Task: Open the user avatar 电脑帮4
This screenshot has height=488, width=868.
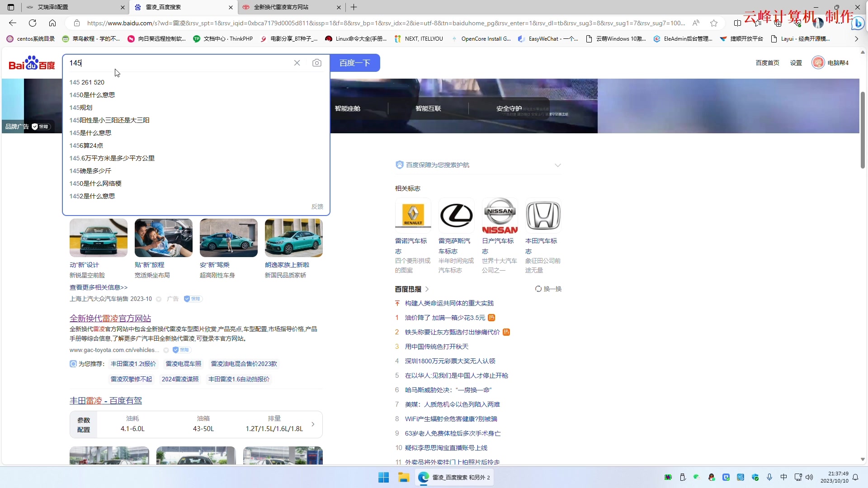Action: coord(830,63)
